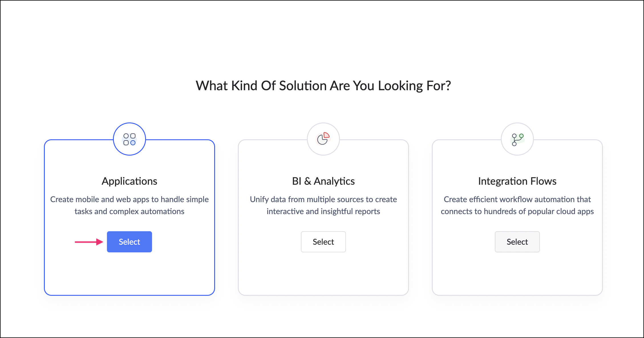Click the heading asking what solution you want
This screenshot has width=644, height=338.
(323, 86)
